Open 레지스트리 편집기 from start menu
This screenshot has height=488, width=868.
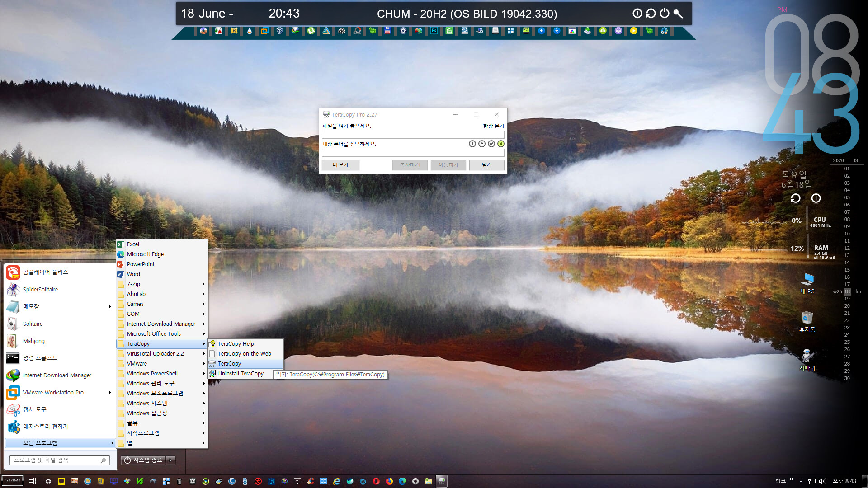tap(59, 427)
